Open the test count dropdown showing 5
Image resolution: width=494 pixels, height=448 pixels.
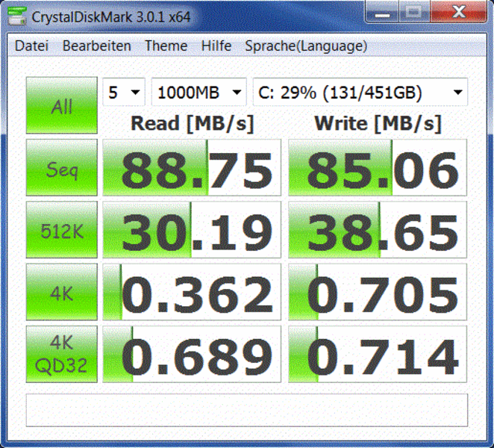[x=124, y=92]
